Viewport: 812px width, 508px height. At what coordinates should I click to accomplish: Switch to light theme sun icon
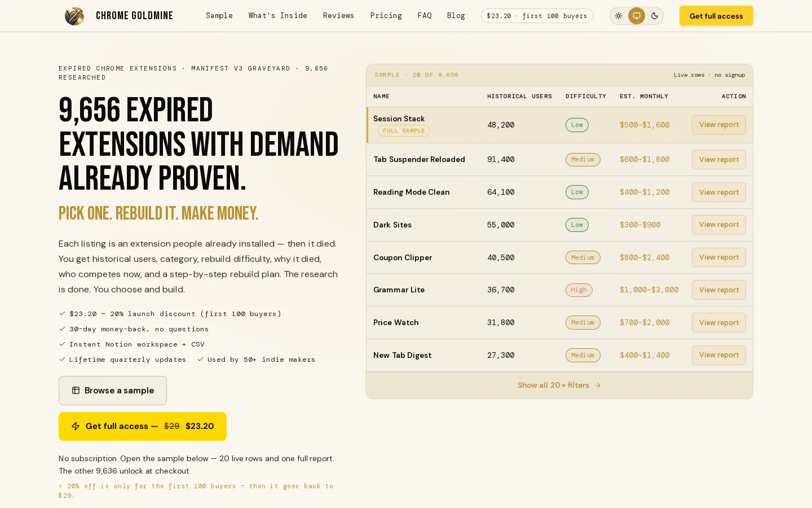tap(619, 16)
